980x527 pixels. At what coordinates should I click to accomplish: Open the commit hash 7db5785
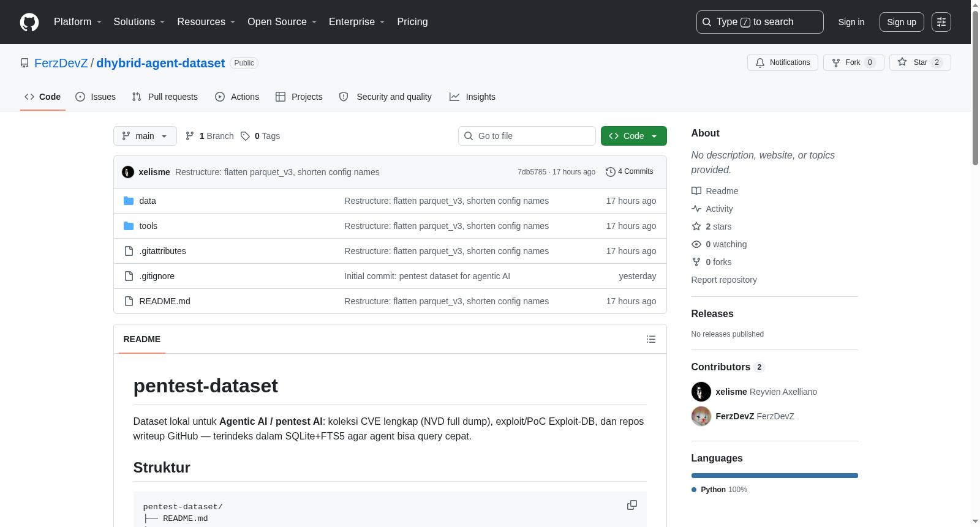point(532,172)
